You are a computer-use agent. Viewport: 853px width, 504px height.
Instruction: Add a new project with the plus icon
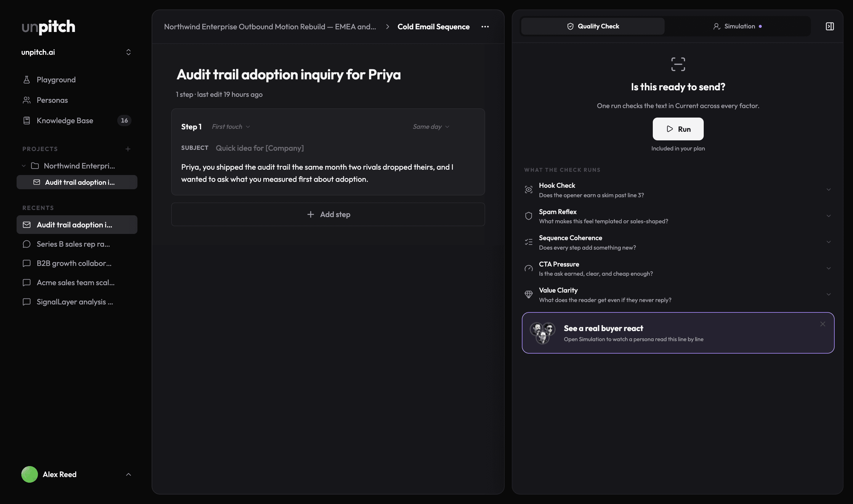[x=128, y=149]
